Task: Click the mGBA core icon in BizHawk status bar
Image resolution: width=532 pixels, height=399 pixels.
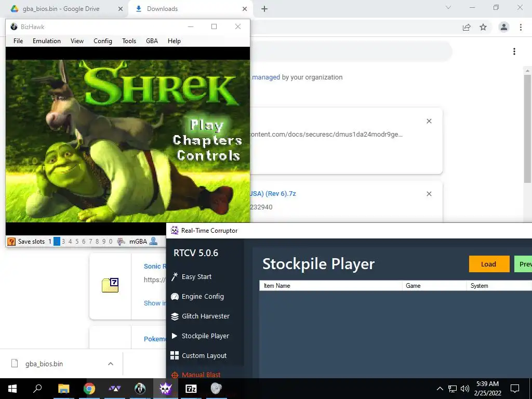Action: pos(121,242)
